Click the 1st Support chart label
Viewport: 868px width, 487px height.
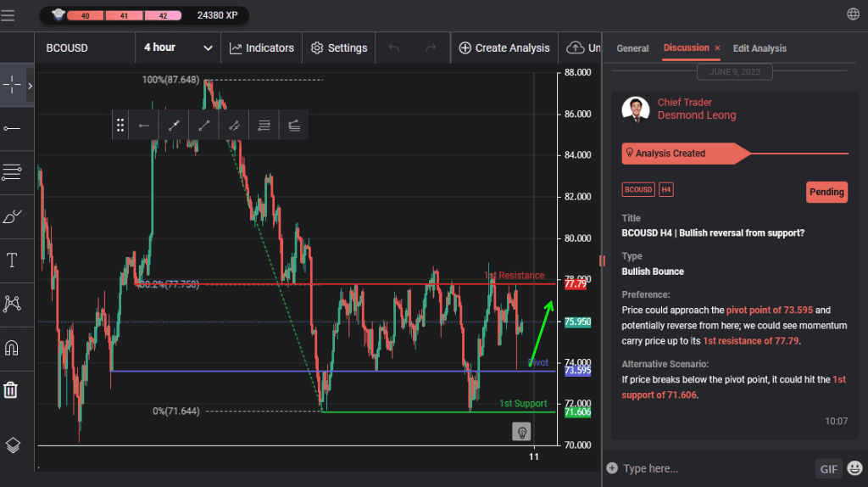[522, 403]
